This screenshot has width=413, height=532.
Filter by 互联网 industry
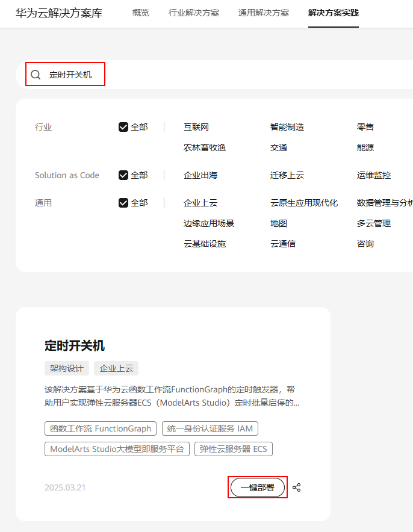click(x=196, y=127)
